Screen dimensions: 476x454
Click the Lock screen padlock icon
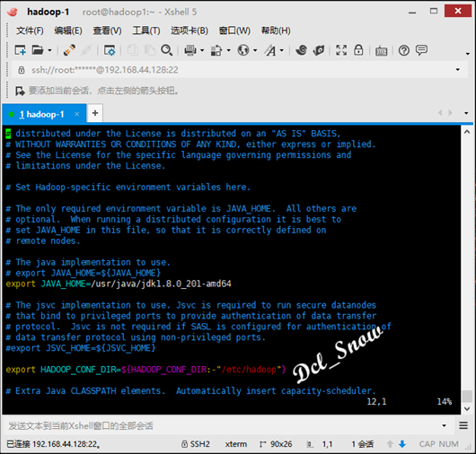pyautogui.click(x=358, y=50)
